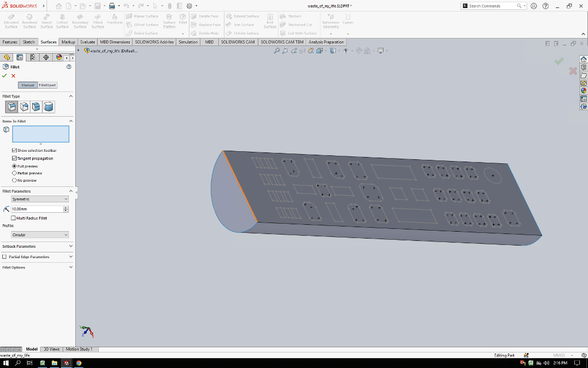
Task: Open the Motion Study 1 tab
Action: (x=79, y=349)
